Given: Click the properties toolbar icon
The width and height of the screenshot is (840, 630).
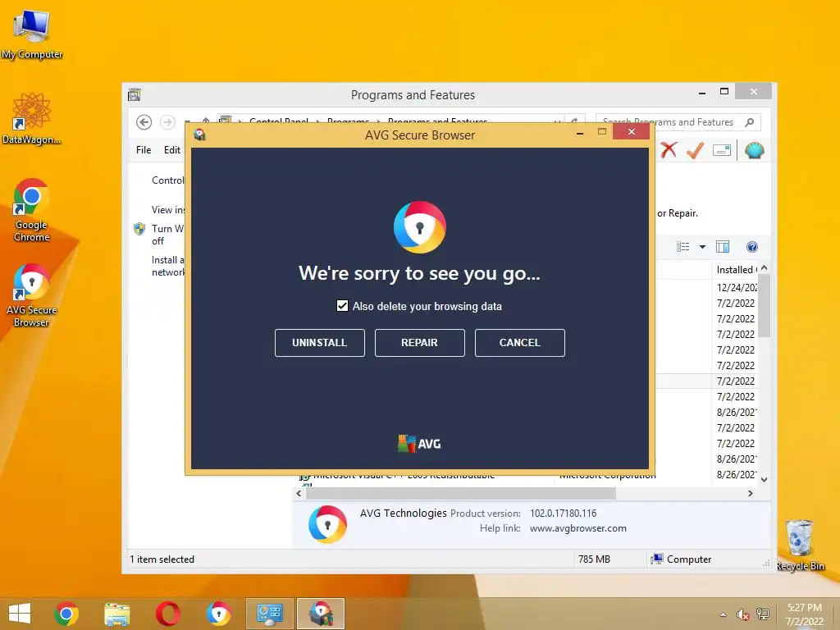Looking at the screenshot, I should click(722, 151).
